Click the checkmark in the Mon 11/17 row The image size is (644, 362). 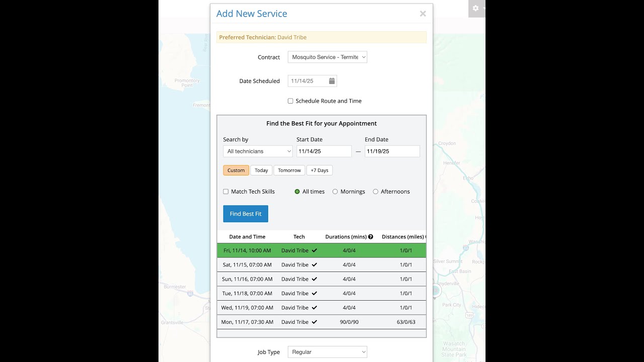(314, 322)
